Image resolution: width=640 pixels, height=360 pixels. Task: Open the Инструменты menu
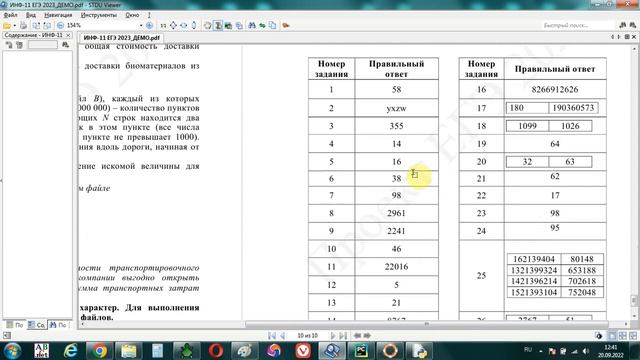pos(98,15)
